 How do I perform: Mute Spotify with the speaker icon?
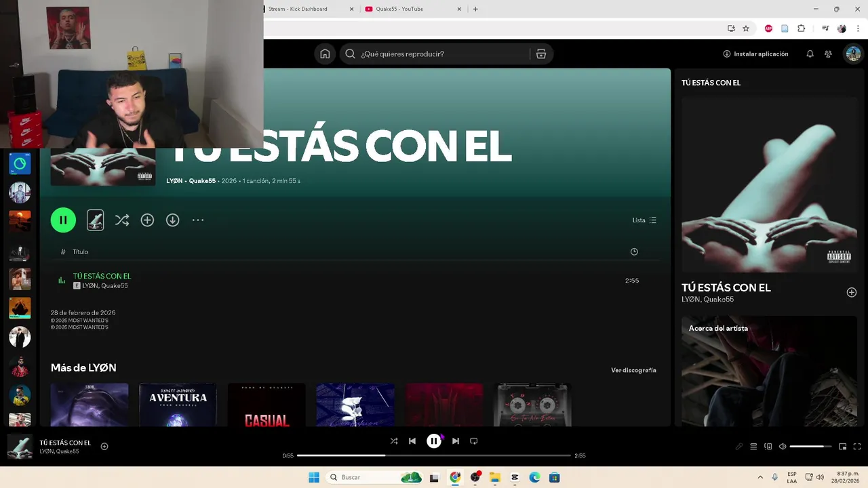(783, 447)
